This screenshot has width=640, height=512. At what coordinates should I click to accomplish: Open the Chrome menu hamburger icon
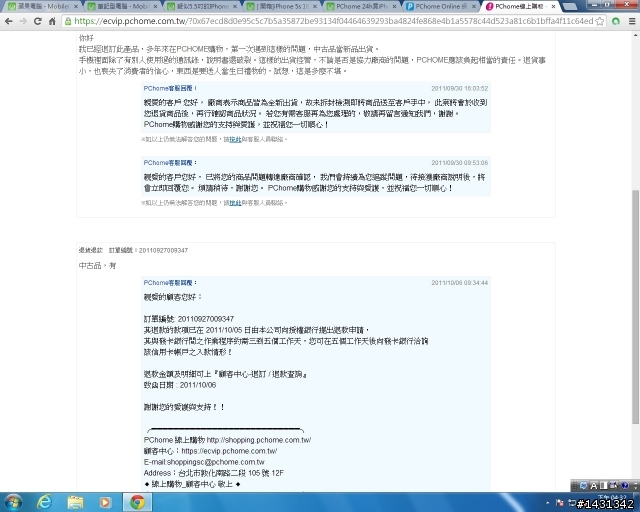pos(632,21)
